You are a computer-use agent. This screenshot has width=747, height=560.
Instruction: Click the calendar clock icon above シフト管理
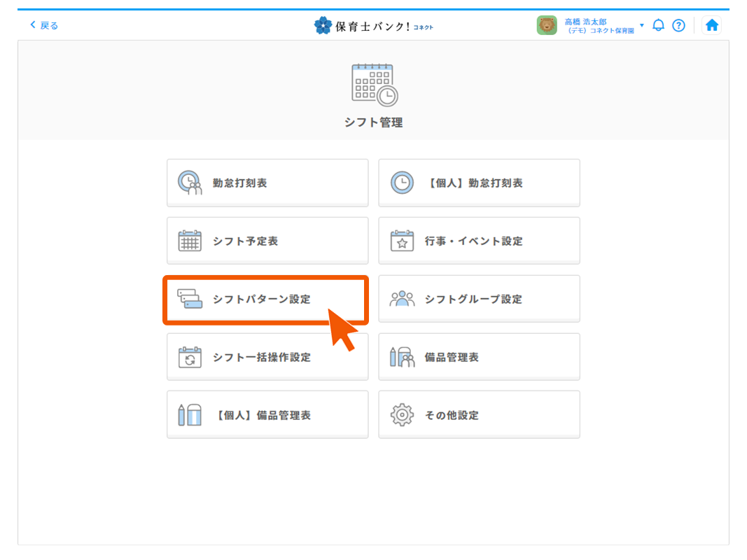pos(374,85)
